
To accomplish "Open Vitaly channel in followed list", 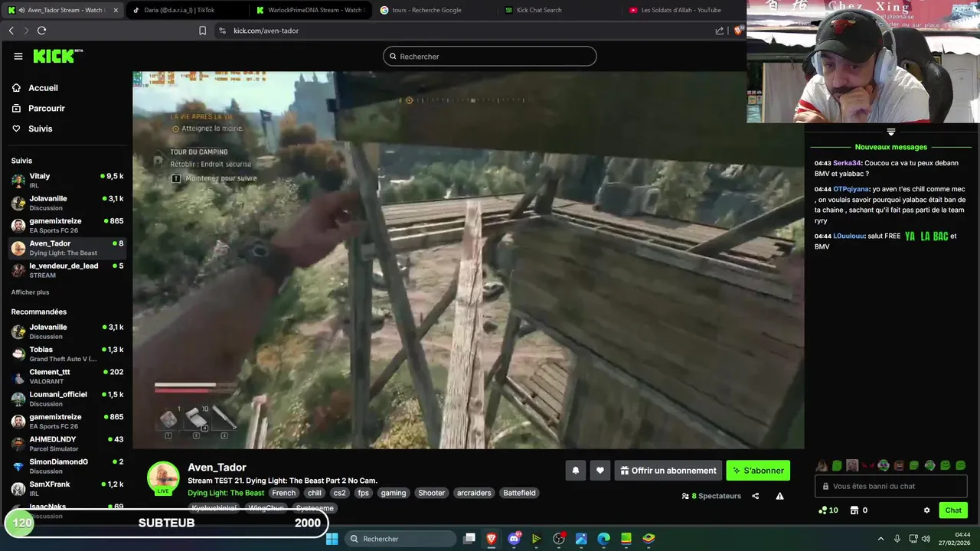I will tap(67, 181).
